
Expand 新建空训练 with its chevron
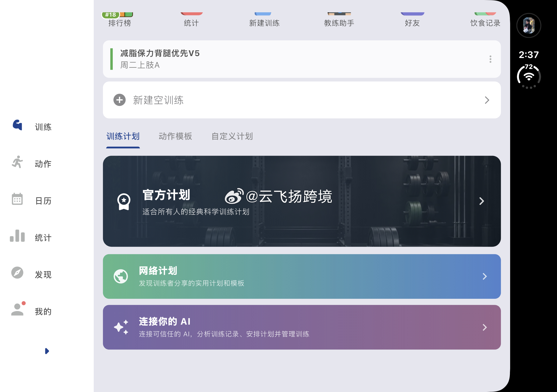(487, 100)
